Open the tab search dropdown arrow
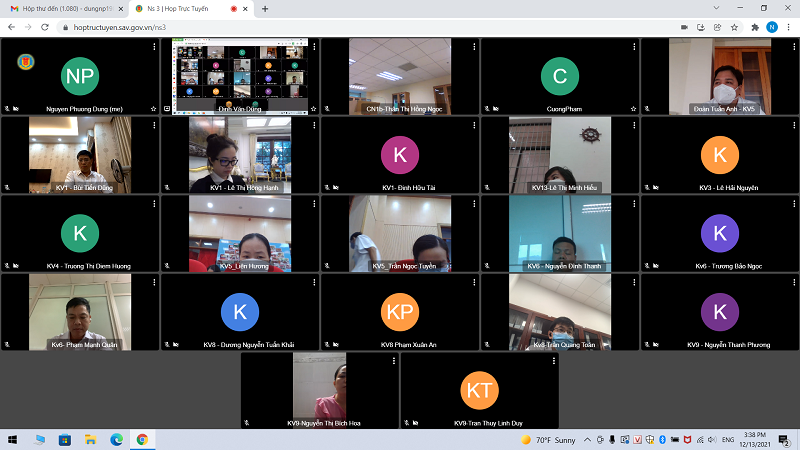Image resolution: width=800 pixels, height=450 pixels. tap(716, 8)
